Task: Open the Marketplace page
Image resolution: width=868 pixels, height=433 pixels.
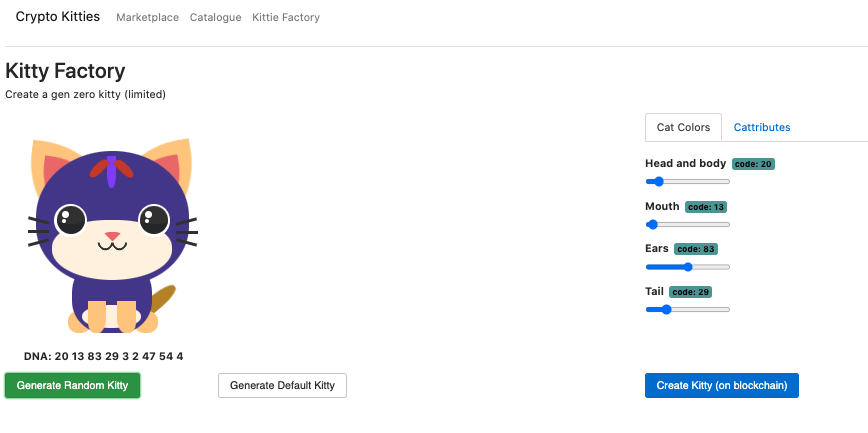Action: click(x=147, y=17)
